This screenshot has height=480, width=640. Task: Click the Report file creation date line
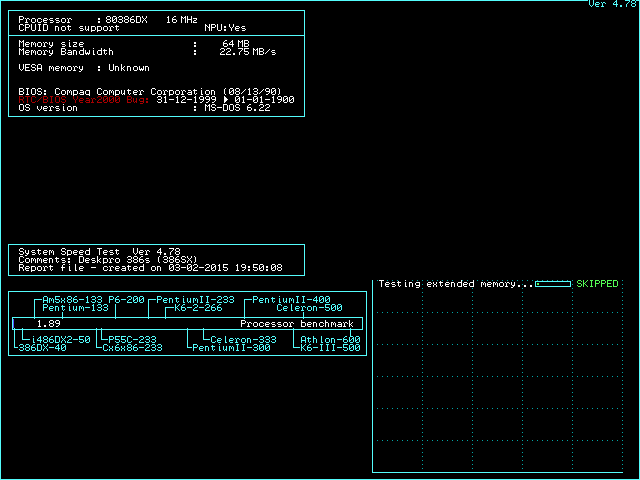pyautogui.click(x=150, y=268)
